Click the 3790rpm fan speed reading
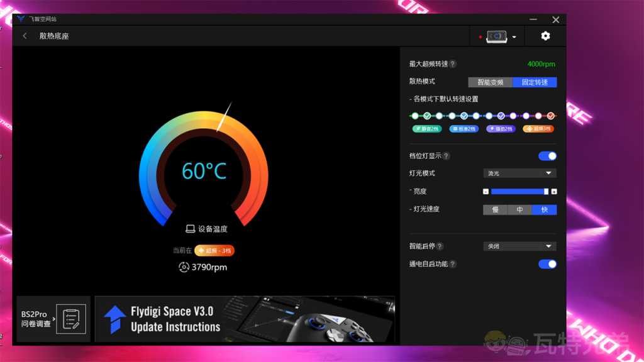The height and width of the screenshot is (362, 644). click(209, 267)
